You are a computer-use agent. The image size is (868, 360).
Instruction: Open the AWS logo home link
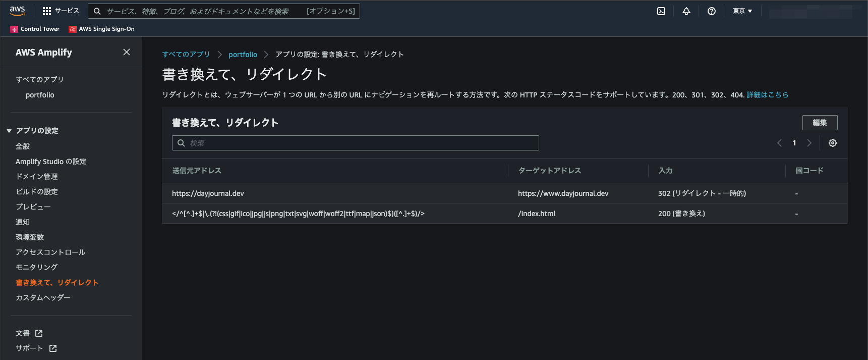17,11
